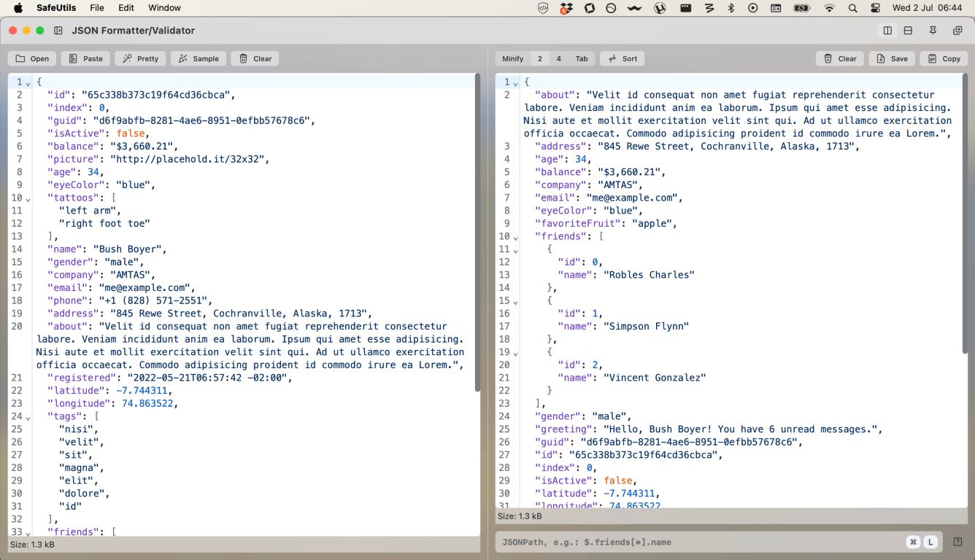Viewport: 975px width, 560px height.
Task: Toggle the sidebar icon next to window title
Action: 58,31
